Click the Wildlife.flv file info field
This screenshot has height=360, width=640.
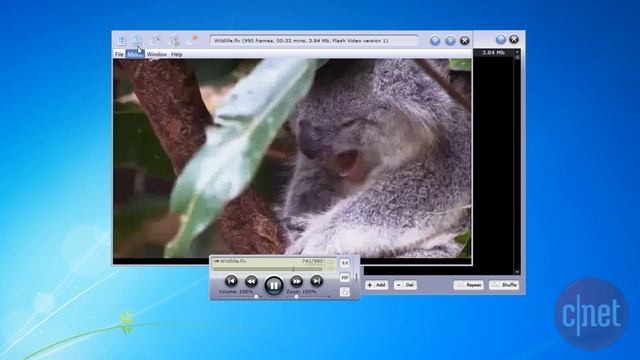tap(313, 40)
